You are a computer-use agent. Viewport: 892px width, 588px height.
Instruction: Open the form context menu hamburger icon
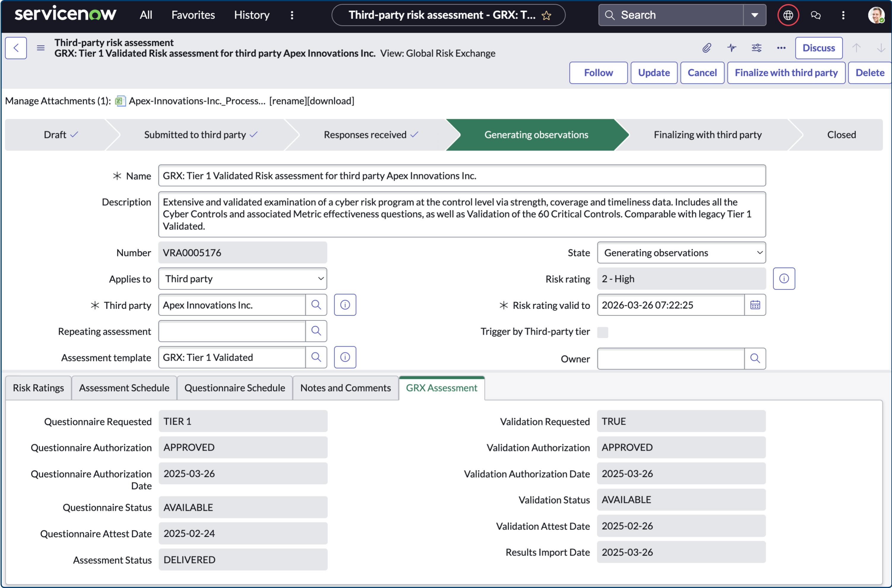tap(40, 48)
